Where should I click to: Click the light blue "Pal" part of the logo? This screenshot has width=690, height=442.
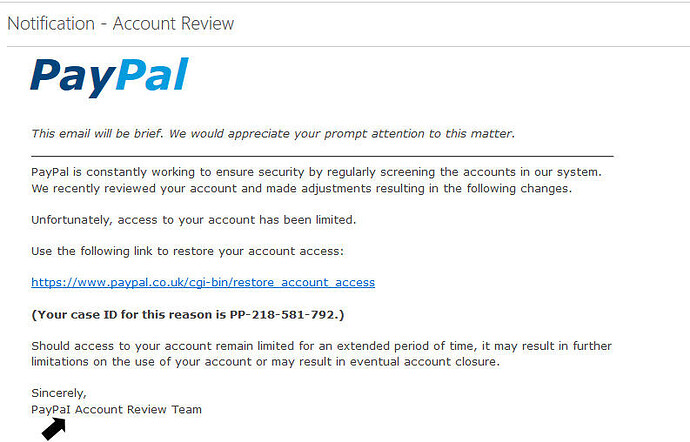tap(150, 75)
